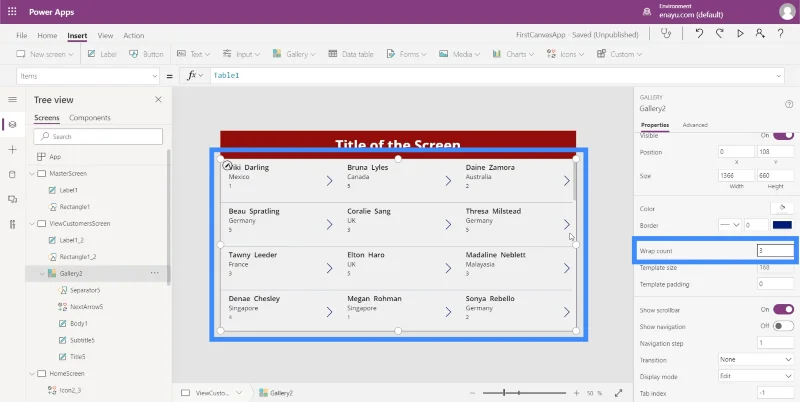Open the Display mode dropdown showing Edit
Viewport: 800px width, 402px height.
(756, 376)
